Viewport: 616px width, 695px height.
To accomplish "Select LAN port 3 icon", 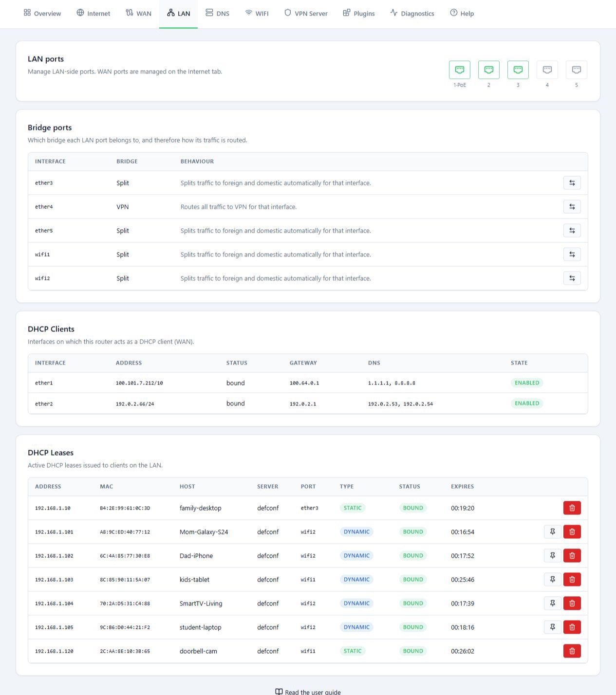I will [518, 70].
